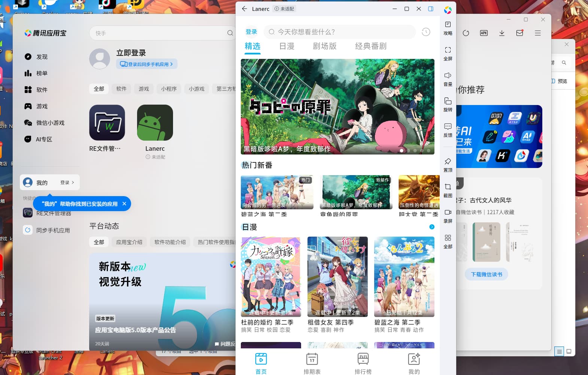588x375 pixels.
Task: Open 排期表 schedule in bottom navigation
Action: point(312,363)
